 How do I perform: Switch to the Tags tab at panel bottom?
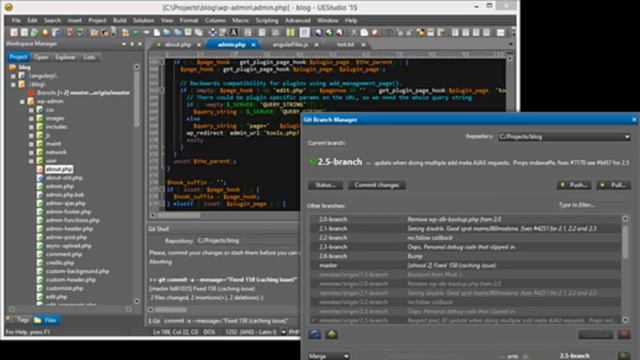[19, 320]
